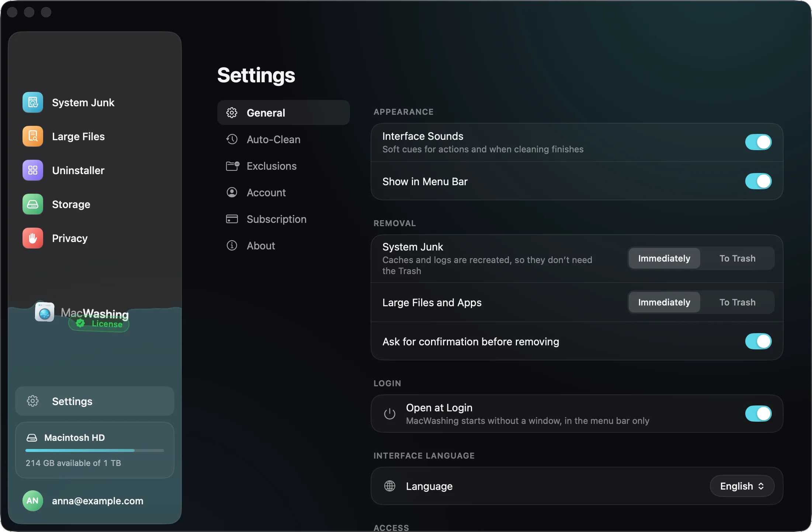Turn off Open at Login switch
This screenshot has width=812, height=532.
coord(758,414)
